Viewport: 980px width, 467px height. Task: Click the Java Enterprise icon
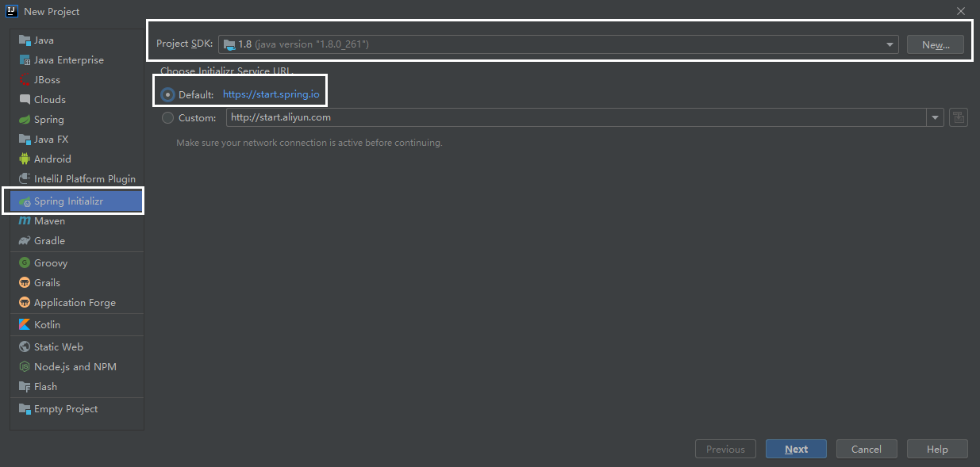tap(25, 60)
